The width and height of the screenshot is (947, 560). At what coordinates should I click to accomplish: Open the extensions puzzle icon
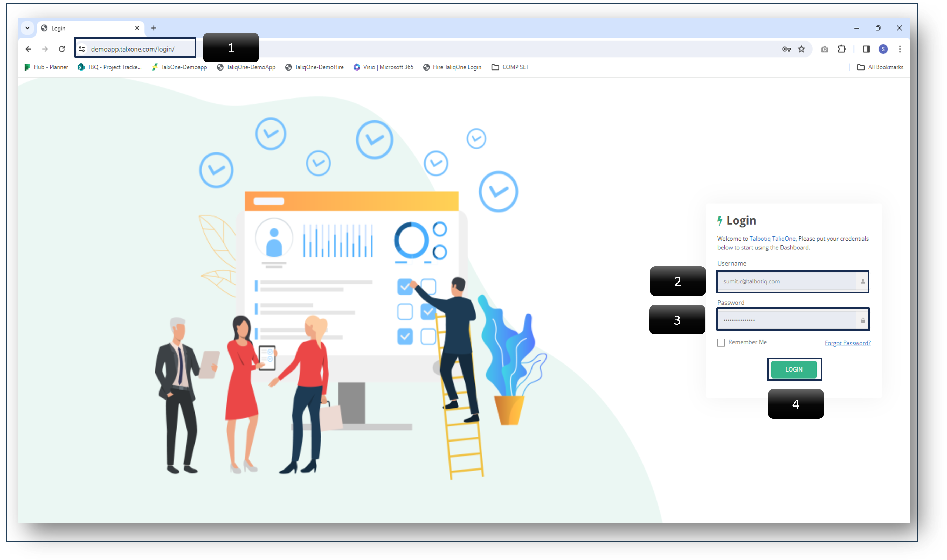[841, 49]
